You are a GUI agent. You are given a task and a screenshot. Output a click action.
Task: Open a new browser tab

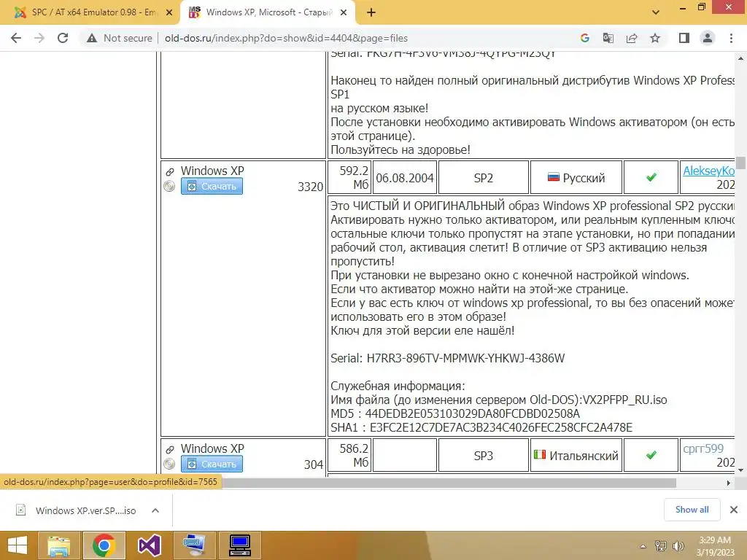[x=371, y=13]
